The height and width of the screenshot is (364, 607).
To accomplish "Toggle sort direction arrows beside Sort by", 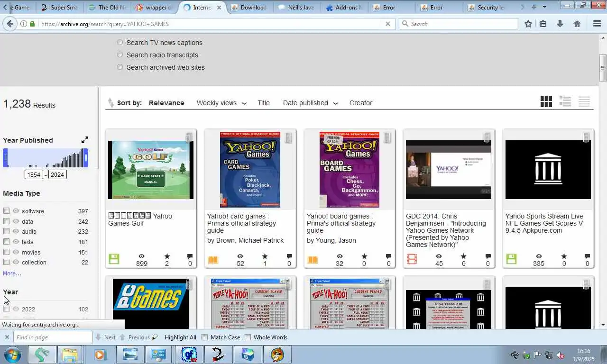I will (x=110, y=103).
